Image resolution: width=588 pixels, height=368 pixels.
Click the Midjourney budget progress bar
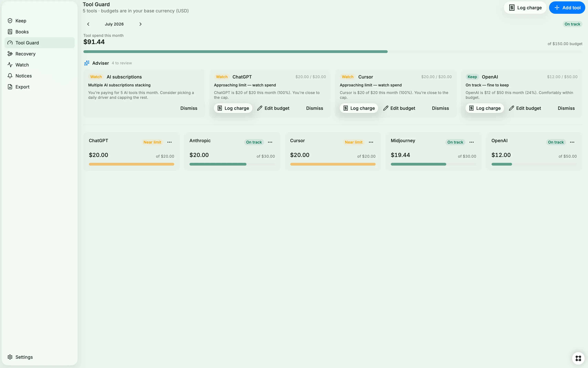click(433, 164)
